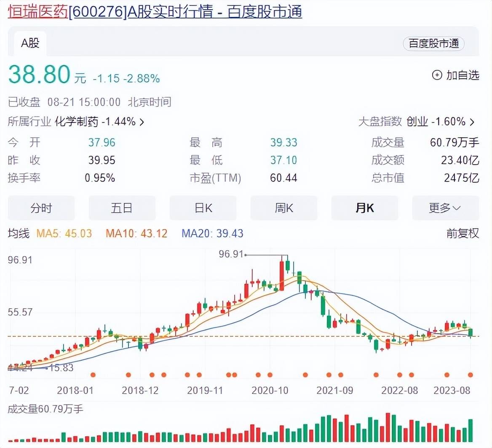Click the 换手率 value 0.95%

coord(100,178)
